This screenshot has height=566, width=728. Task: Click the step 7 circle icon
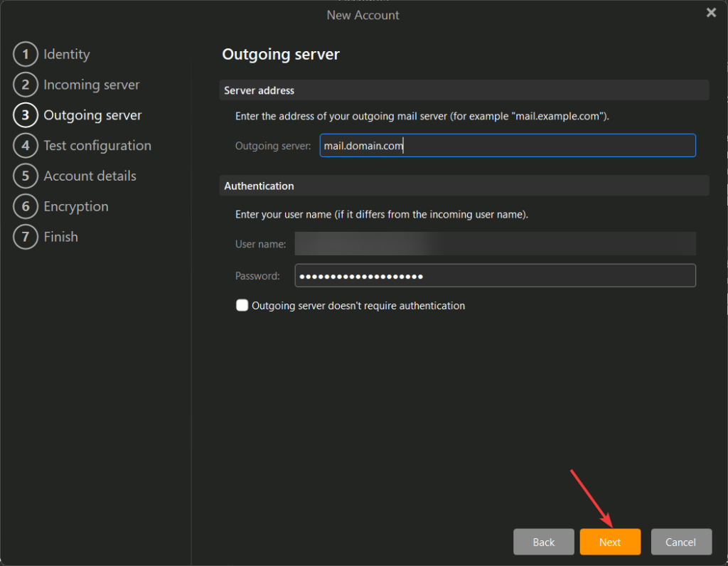click(x=25, y=237)
